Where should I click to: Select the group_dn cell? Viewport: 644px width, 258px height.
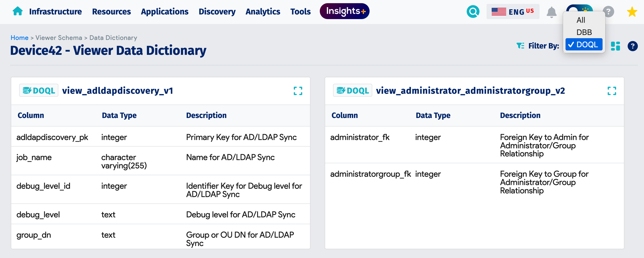pos(34,235)
